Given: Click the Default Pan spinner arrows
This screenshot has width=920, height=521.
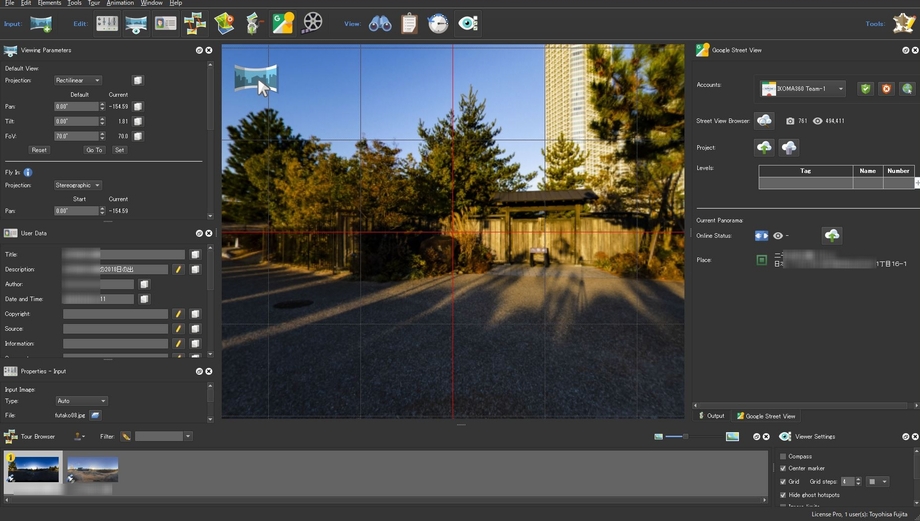Looking at the screenshot, I should [x=102, y=106].
